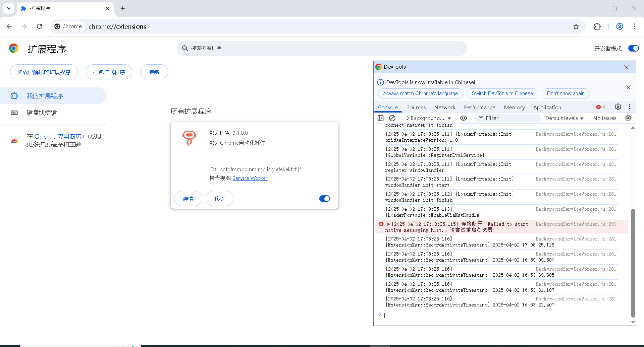This screenshot has height=347, width=644.
Task: Click the clear console icon
Action: [x=392, y=118]
